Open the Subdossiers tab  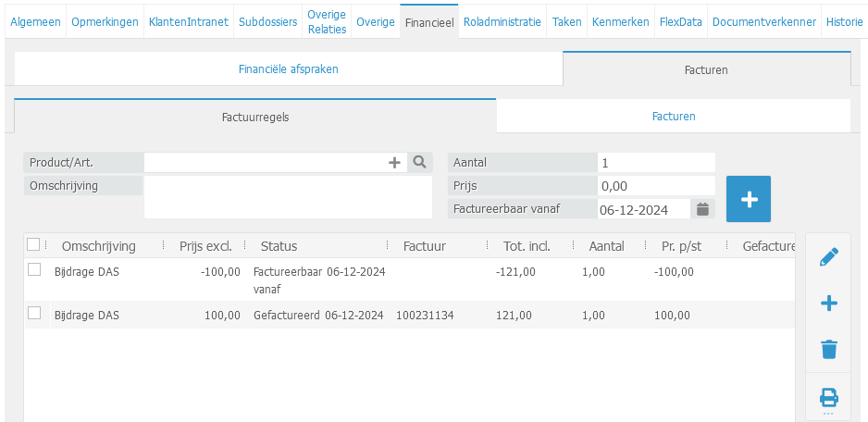(x=268, y=22)
